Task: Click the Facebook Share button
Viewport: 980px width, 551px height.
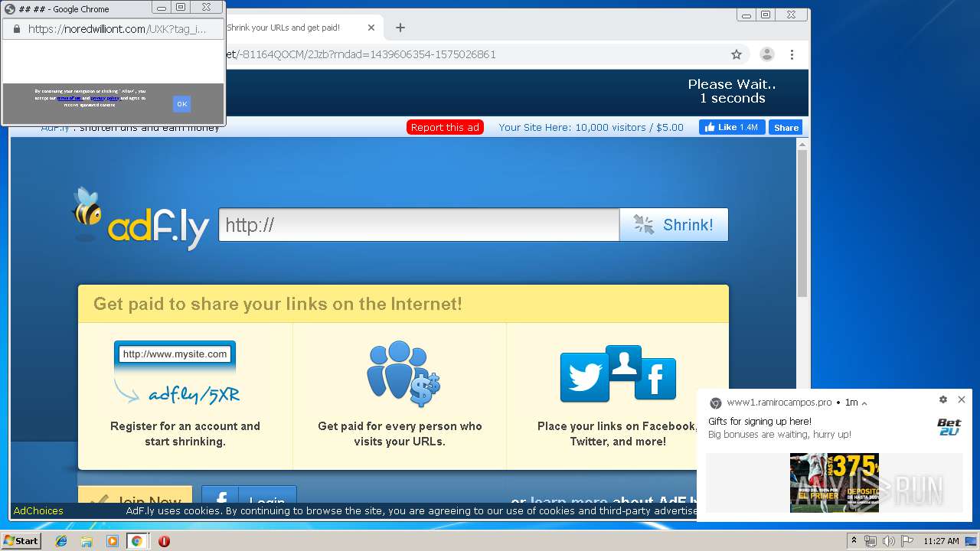Action: (786, 128)
